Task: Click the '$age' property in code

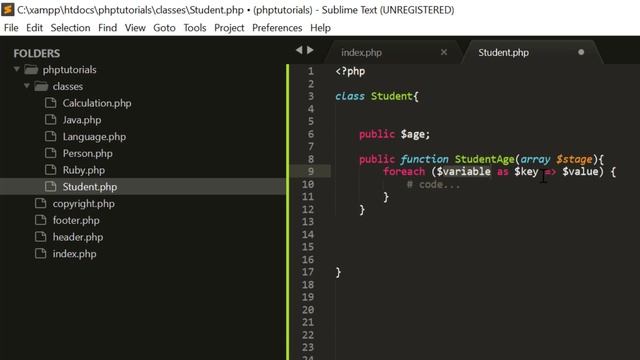Action: coord(412,134)
